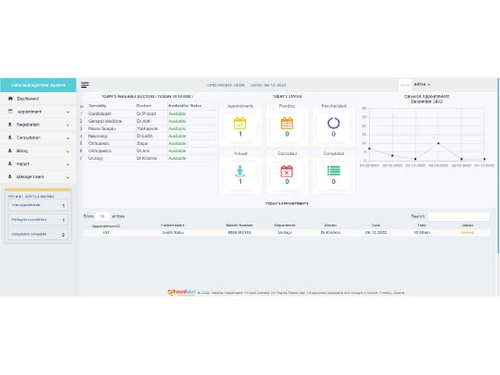Sort by Patient Name column header
The height and width of the screenshot is (375, 500).
point(172,225)
